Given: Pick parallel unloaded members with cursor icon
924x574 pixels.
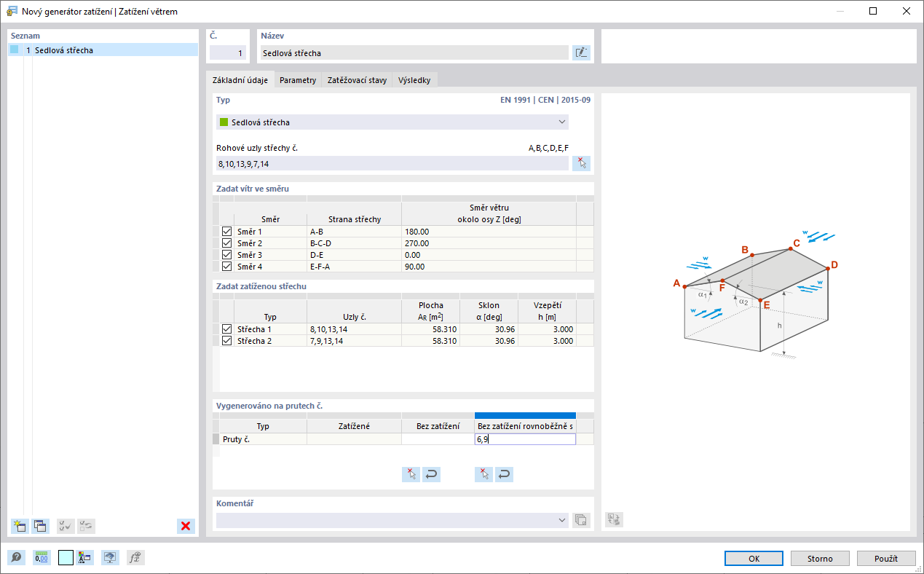Looking at the screenshot, I should tap(483, 474).
